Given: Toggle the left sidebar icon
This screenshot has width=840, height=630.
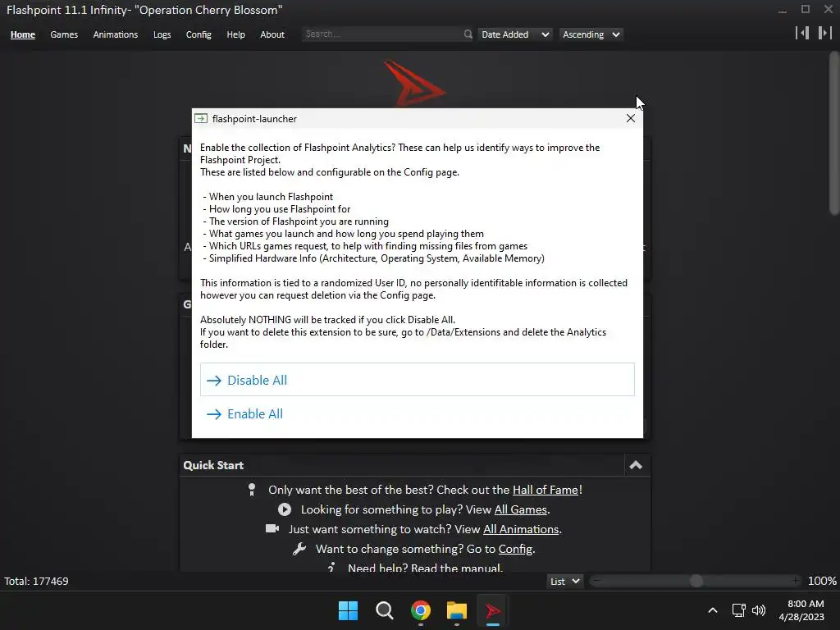Looking at the screenshot, I should [802, 33].
